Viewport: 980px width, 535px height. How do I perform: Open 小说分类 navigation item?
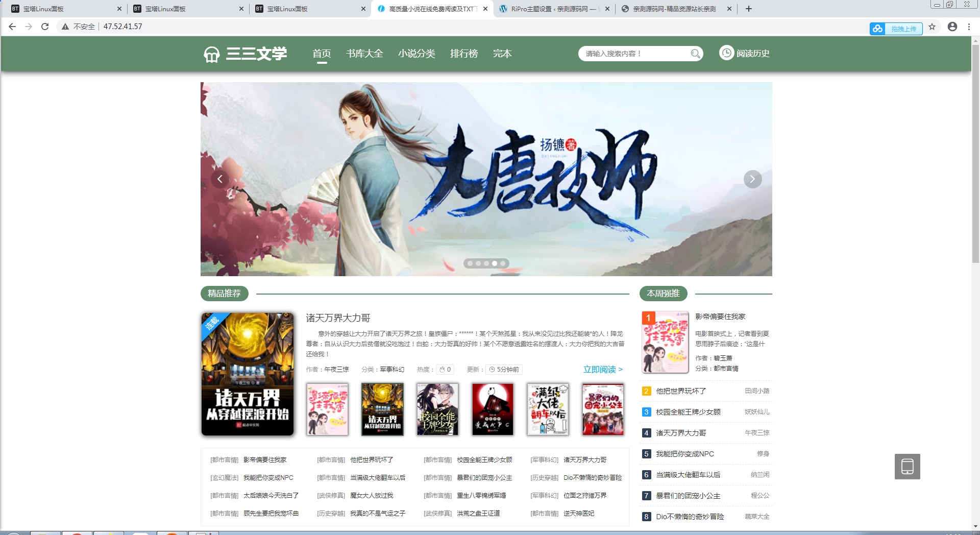pos(416,54)
